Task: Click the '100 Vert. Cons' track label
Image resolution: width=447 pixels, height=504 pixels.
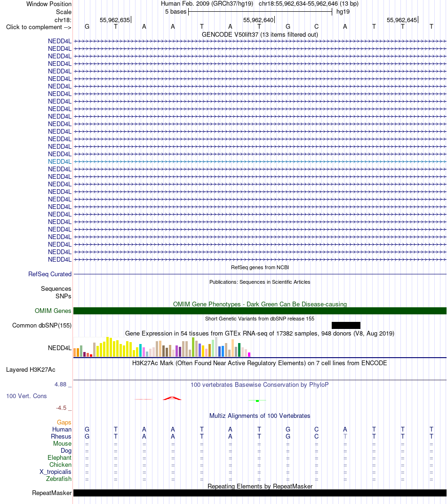Action: (26, 396)
